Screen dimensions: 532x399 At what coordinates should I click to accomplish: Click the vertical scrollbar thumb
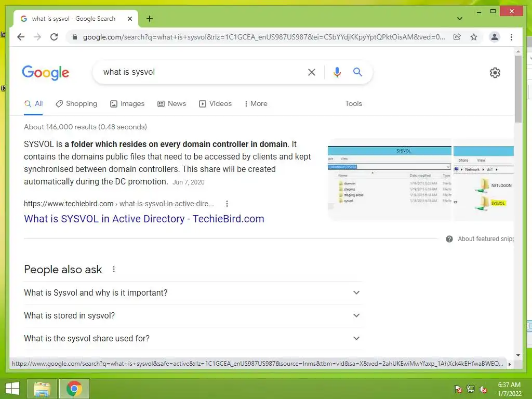518,89
